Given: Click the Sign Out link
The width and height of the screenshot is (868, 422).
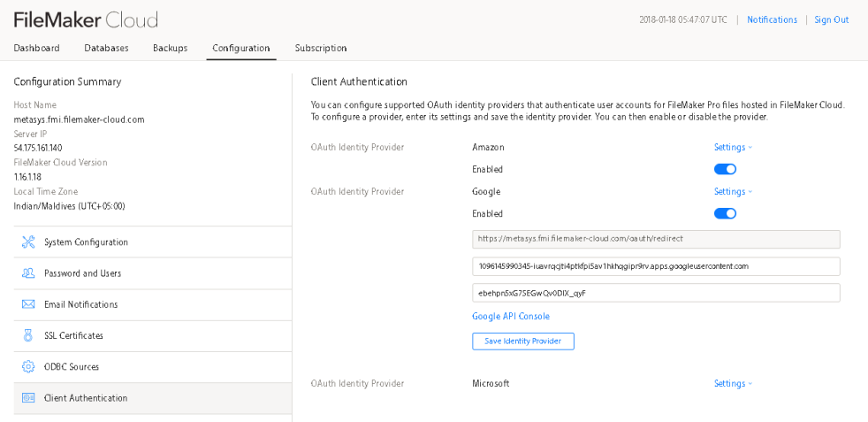Looking at the screenshot, I should (831, 19).
